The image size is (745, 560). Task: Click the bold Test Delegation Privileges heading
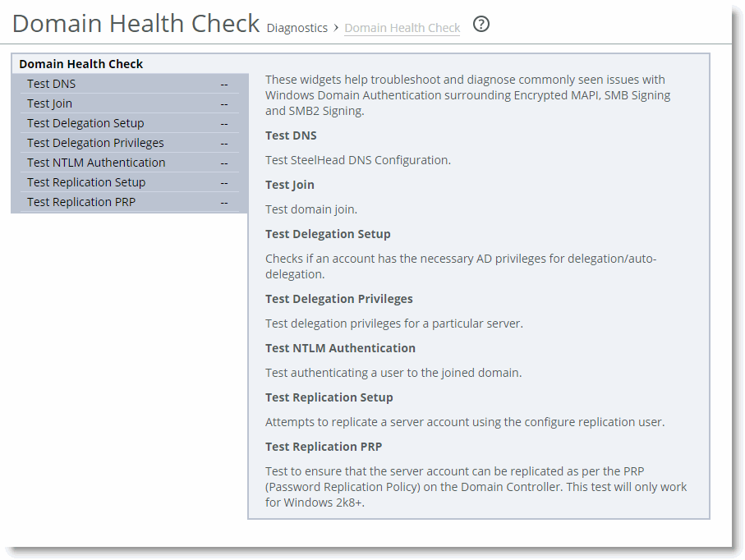338,299
